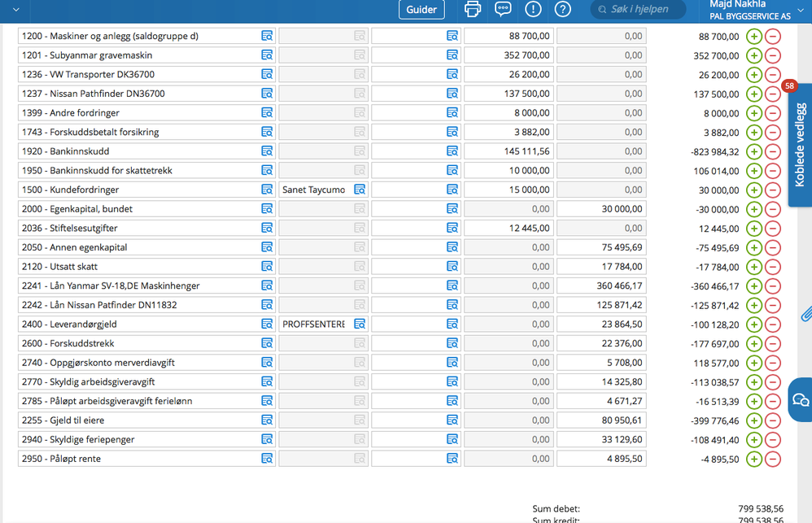Open supplier lookup next to PROFFSENTERE
Screen dimensions: 812x523
coord(360,325)
